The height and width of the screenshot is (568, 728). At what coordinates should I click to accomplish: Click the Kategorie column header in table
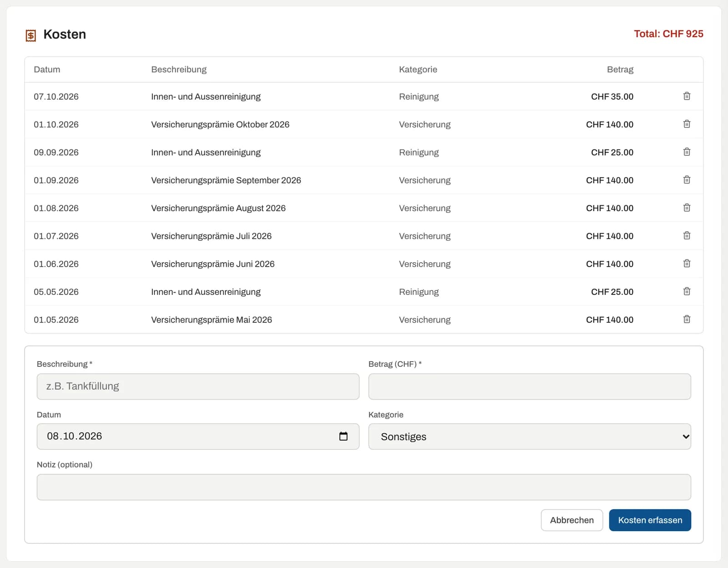(x=418, y=70)
